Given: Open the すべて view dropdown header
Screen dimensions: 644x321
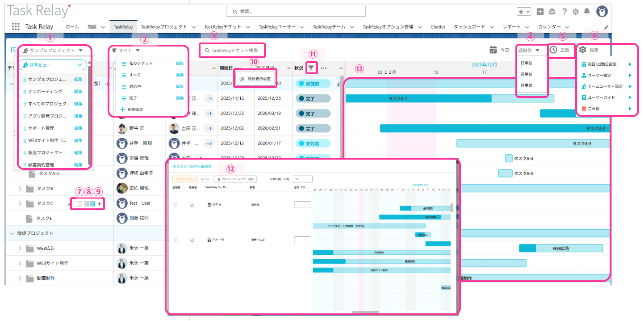Looking at the screenshot, I should click(x=126, y=51).
